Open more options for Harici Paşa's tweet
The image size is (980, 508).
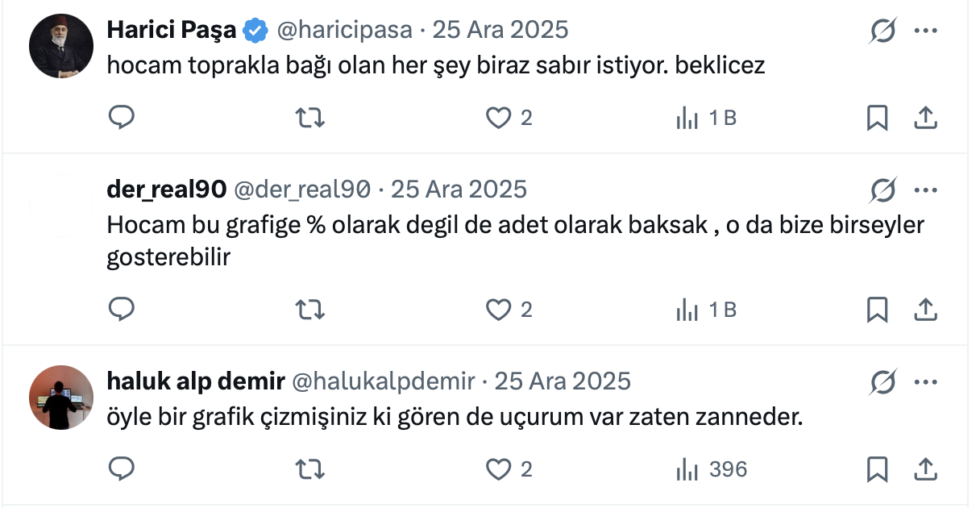(925, 31)
